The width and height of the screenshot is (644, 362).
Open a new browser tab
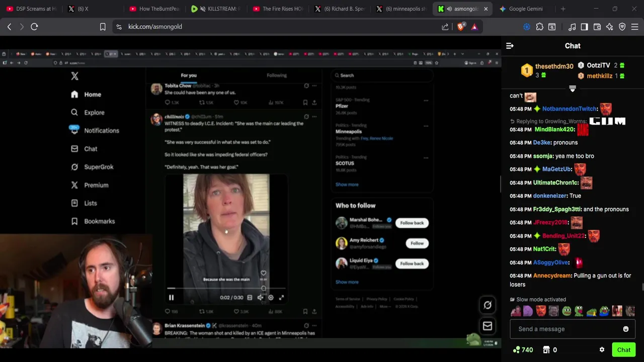click(563, 9)
